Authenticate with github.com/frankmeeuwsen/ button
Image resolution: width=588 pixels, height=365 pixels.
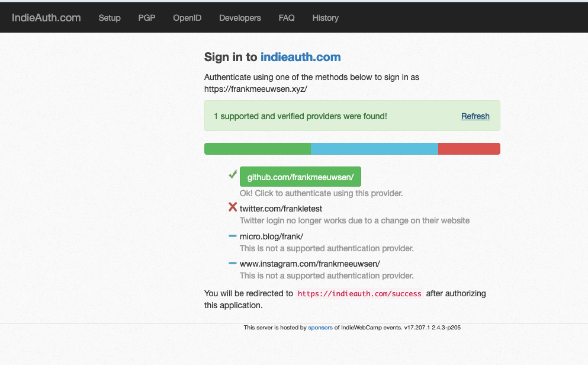click(x=300, y=177)
